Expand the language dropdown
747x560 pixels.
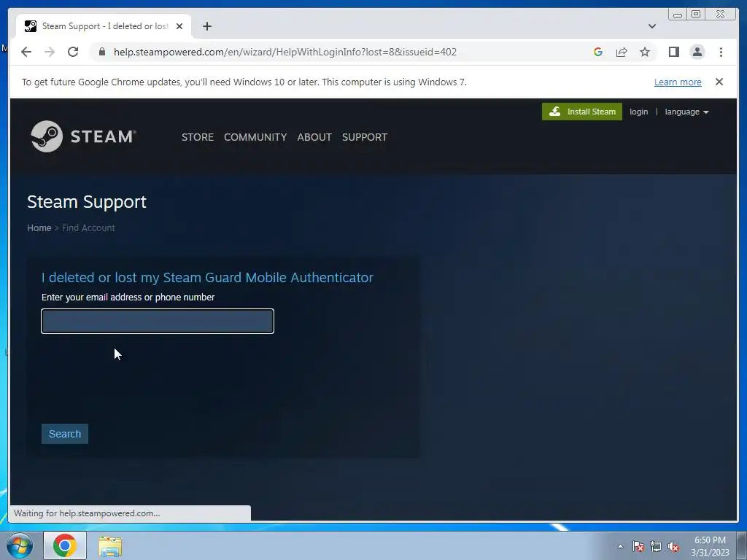686,112
